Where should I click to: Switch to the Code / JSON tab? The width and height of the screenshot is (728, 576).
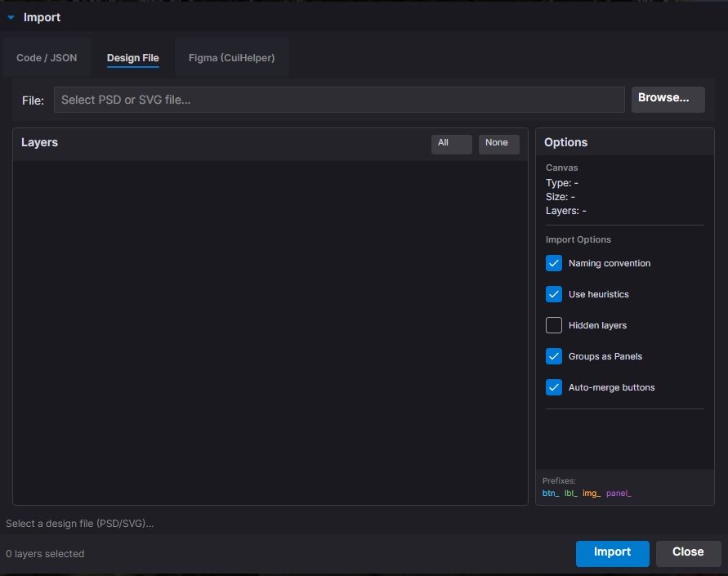point(47,58)
